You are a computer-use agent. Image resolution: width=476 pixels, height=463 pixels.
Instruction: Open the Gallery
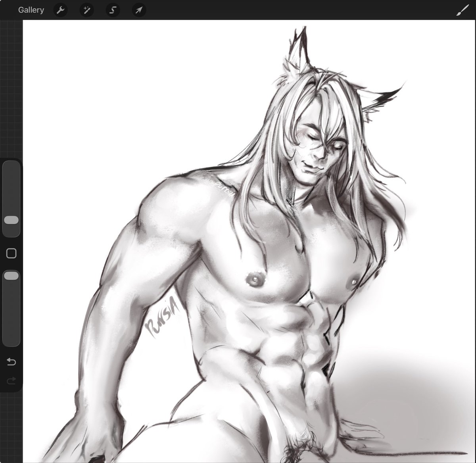[31, 10]
